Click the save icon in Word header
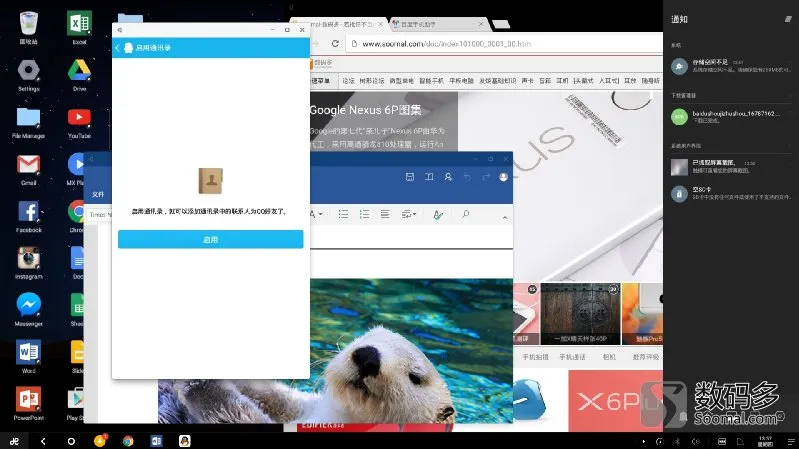Screen dimensions: 799x449 tap(410, 177)
